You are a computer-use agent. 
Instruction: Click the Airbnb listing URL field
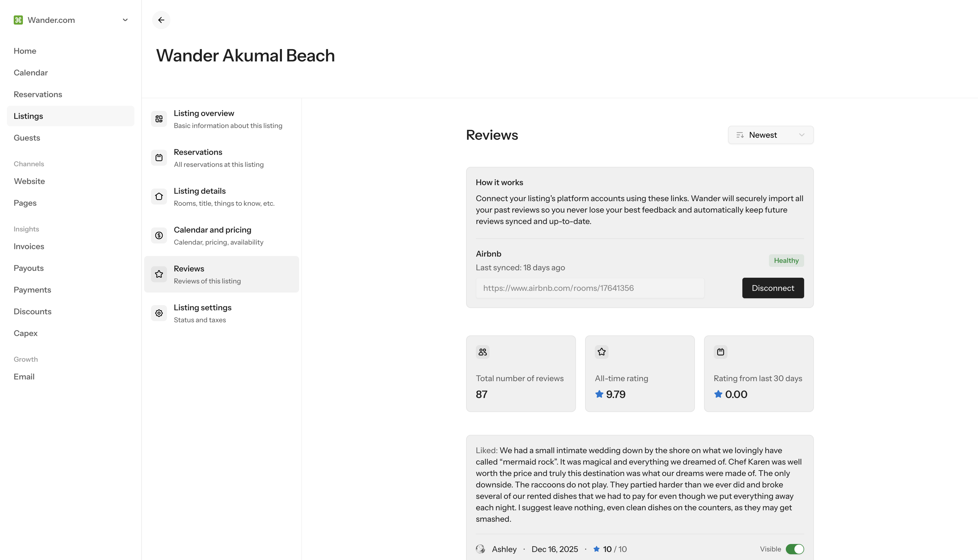[x=590, y=288]
